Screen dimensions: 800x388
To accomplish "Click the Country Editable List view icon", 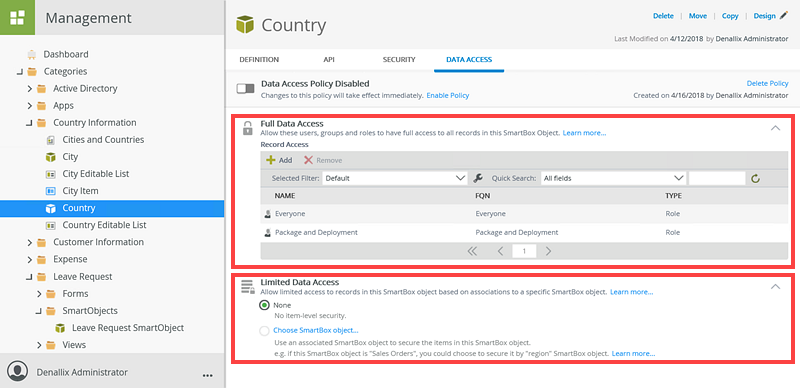I will click(51, 225).
